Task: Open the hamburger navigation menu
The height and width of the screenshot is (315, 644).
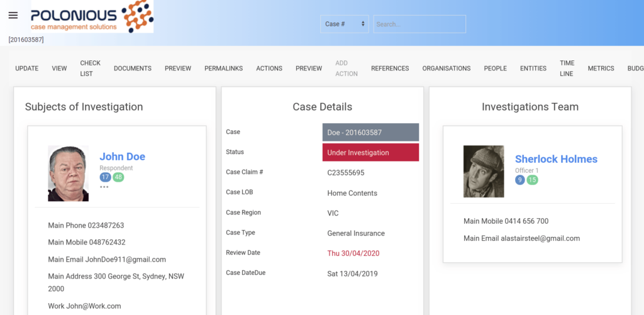Action: [13, 16]
